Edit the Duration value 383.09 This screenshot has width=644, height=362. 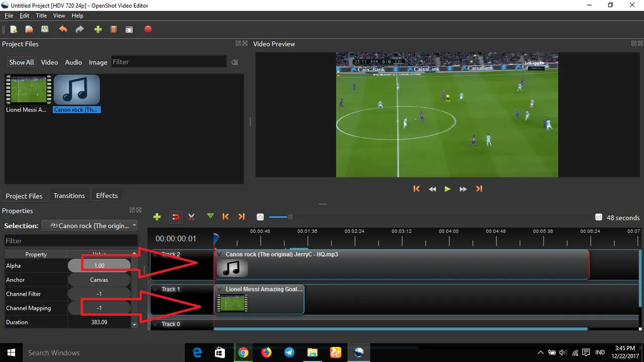click(99, 322)
